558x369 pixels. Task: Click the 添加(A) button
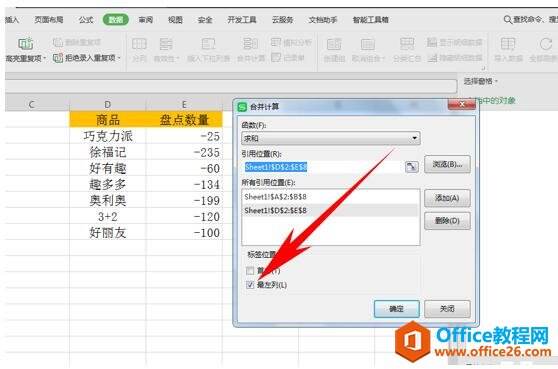pyautogui.click(x=447, y=198)
